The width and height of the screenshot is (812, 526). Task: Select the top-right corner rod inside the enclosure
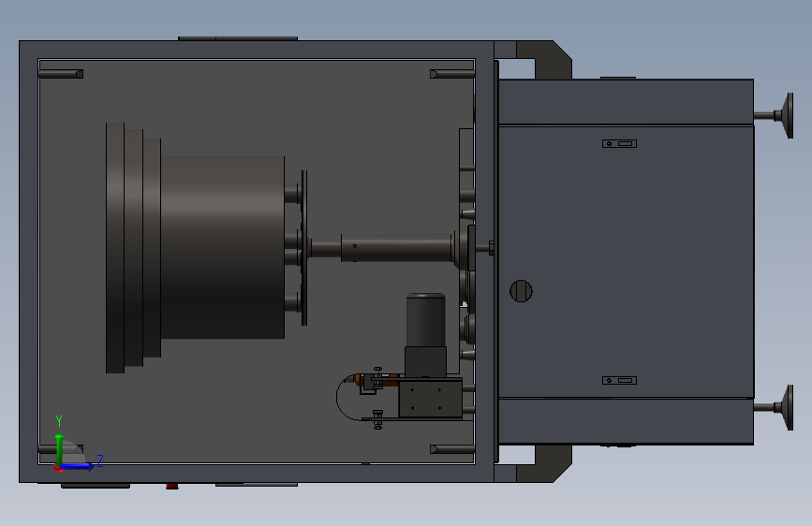point(452,74)
